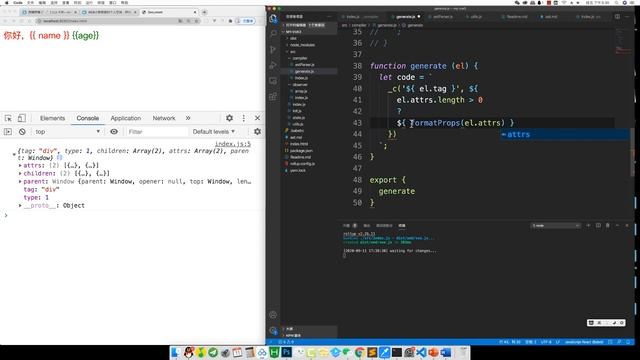
Task: Open DevTools settings gear
Action: [x=229, y=118]
